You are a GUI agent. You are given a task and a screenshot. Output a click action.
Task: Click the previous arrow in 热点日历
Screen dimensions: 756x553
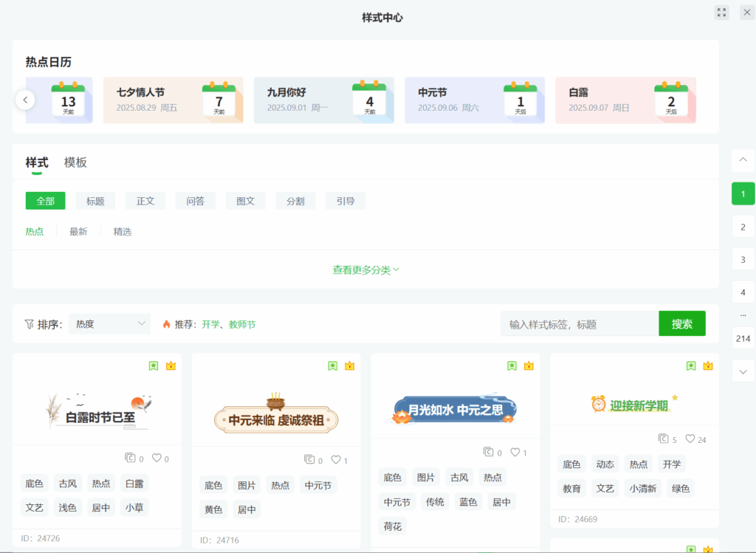click(x=25, y=100)
